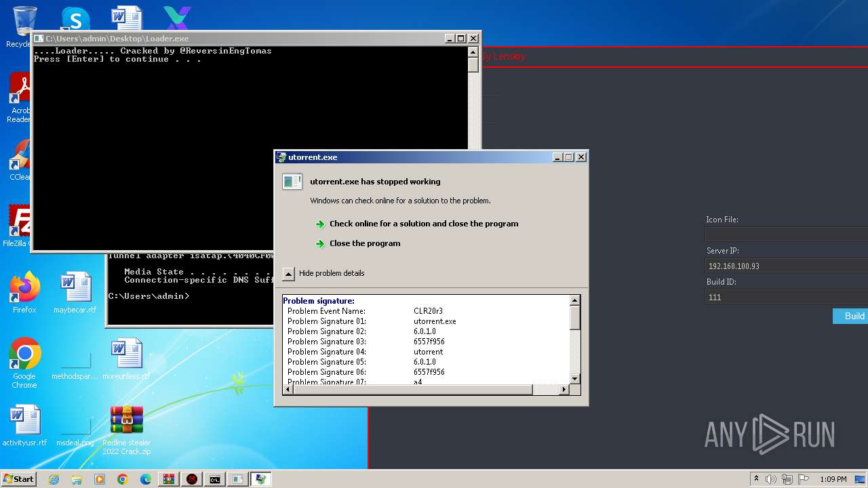868x488 pixels.
Task: Click the 'Server IP:' field showing 192.168.100.93
Action: click(x=787, y=266)
